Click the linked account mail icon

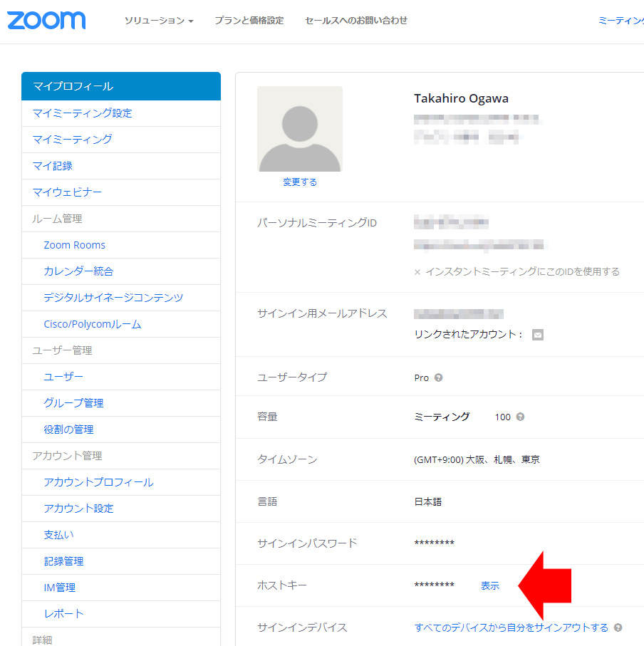tap(538, 335)
